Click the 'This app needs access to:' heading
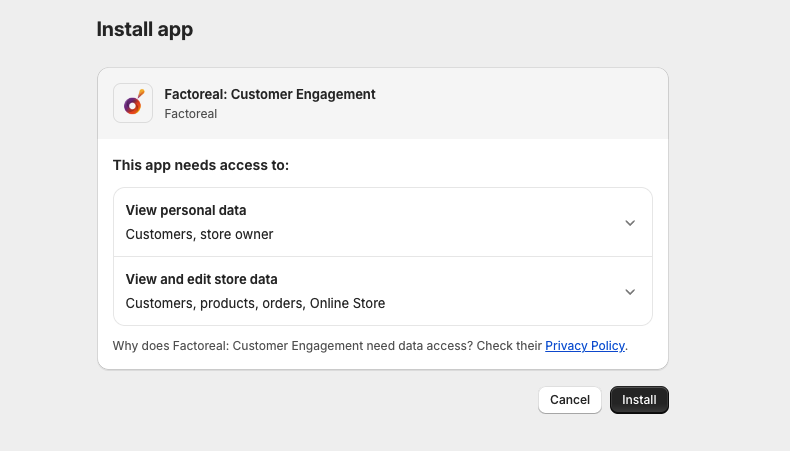790x451 pixels. coord(201,165)
